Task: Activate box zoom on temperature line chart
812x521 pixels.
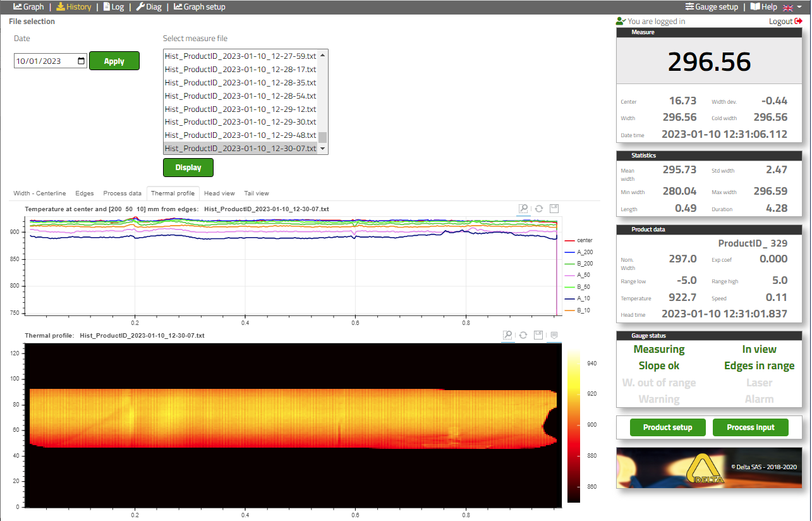Action: tap(523, 209)
